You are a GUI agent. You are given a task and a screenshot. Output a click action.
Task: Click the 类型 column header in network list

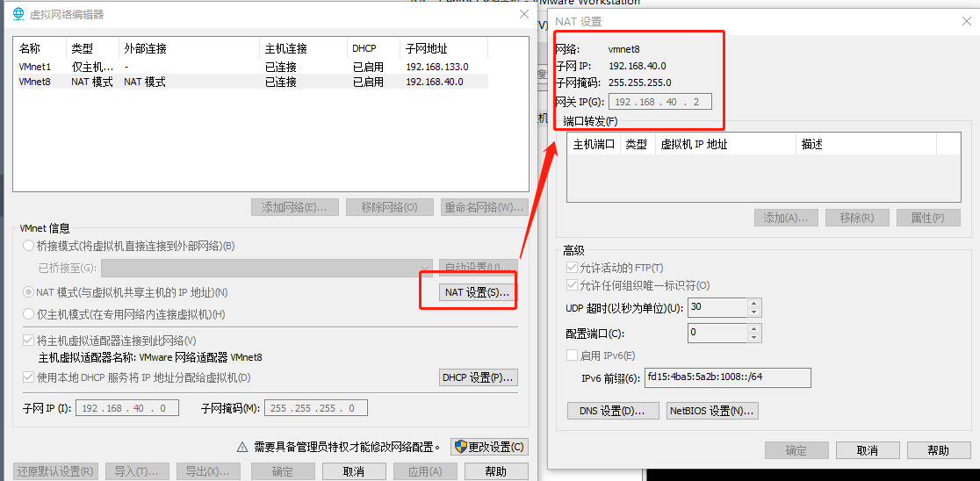[x=92, y=49]
